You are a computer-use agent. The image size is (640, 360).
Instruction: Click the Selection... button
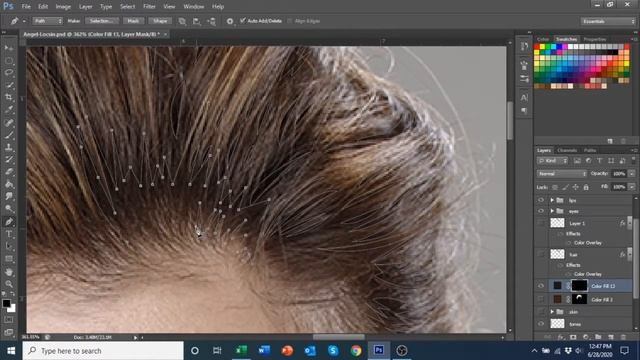[101, 21]
